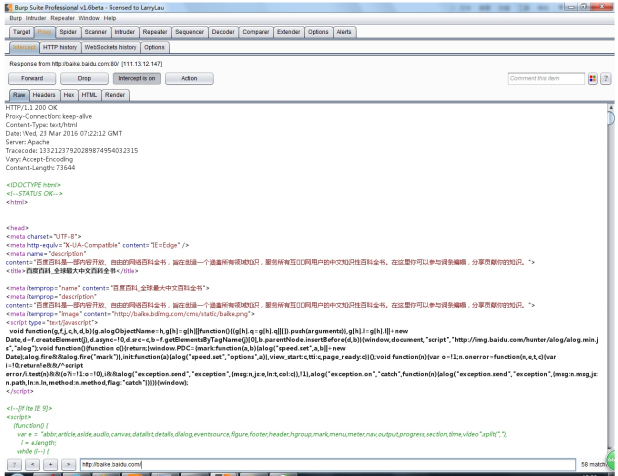Viewport: 618px width, 476px height.
Task: Open the HTTP history sub-tab
Action: [60, 47]
